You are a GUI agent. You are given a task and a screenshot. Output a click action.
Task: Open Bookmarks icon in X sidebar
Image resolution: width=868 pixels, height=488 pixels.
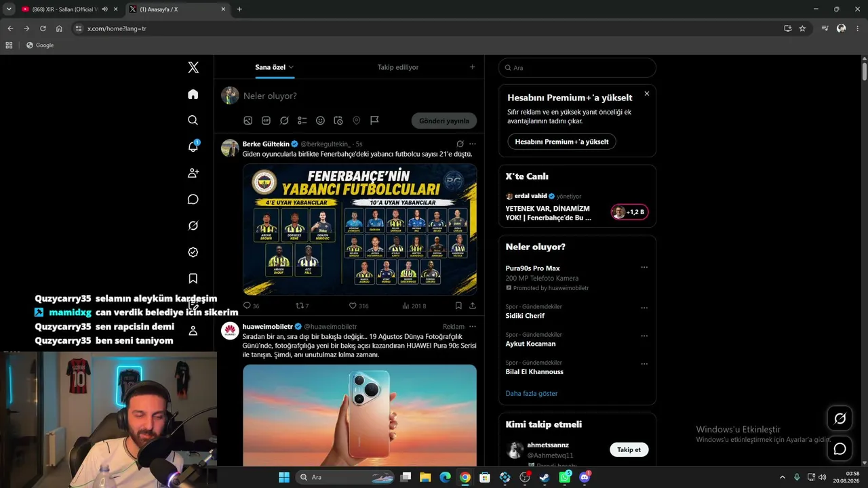click(193, 279)
